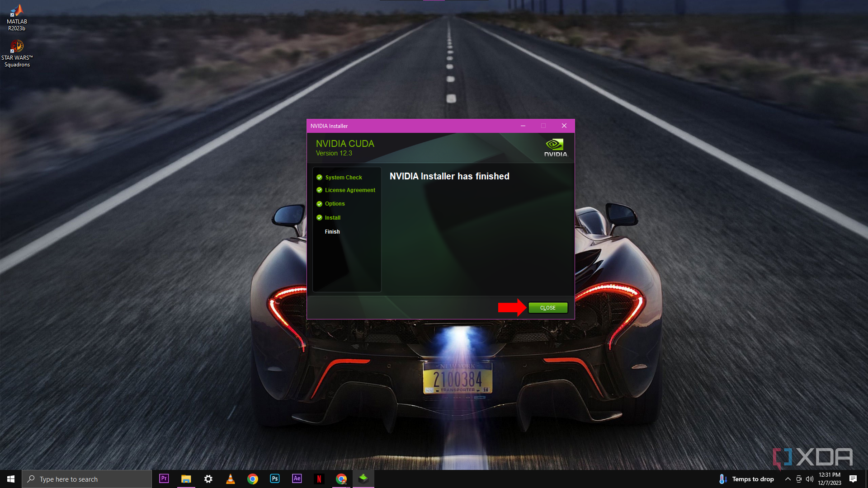
Task: Click the green checkmark beside the Install step
Action: click(319, 217)
